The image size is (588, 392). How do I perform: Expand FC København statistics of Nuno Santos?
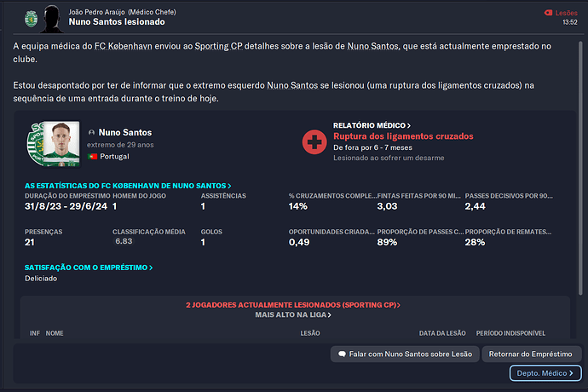coord(128,186)
